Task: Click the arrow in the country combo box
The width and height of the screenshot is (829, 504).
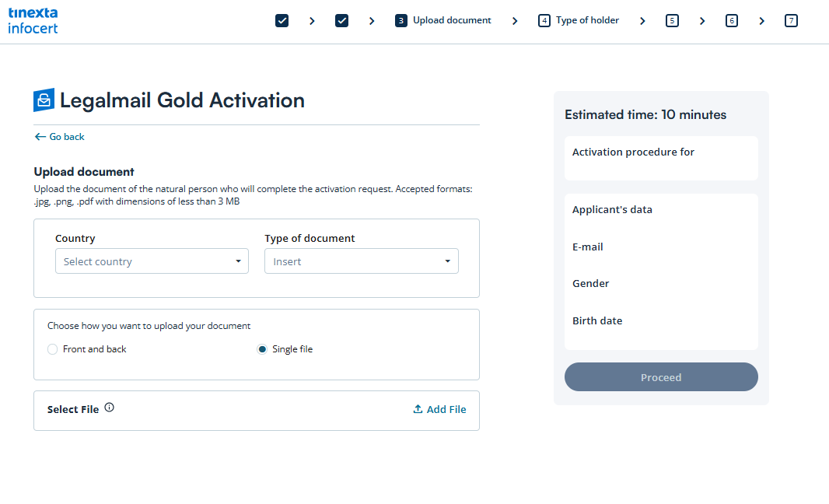Action: tap(238, 261)
